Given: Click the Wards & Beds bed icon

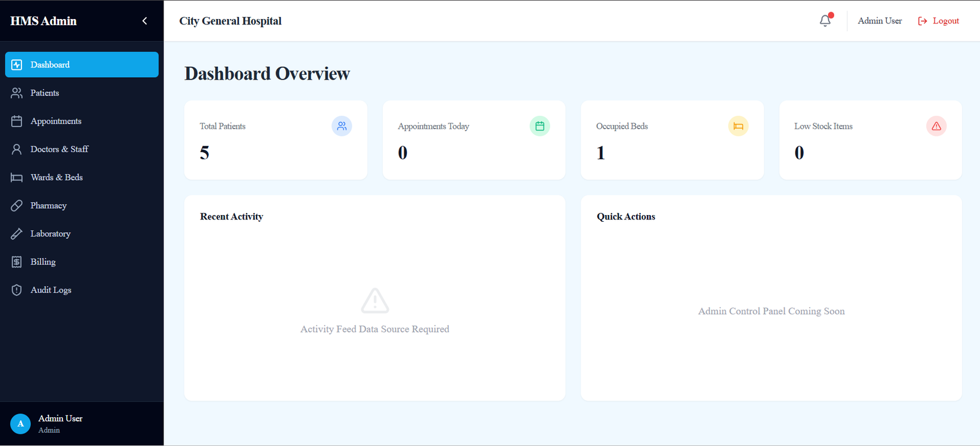Looking at the screenshot, I should pos(17,177).
